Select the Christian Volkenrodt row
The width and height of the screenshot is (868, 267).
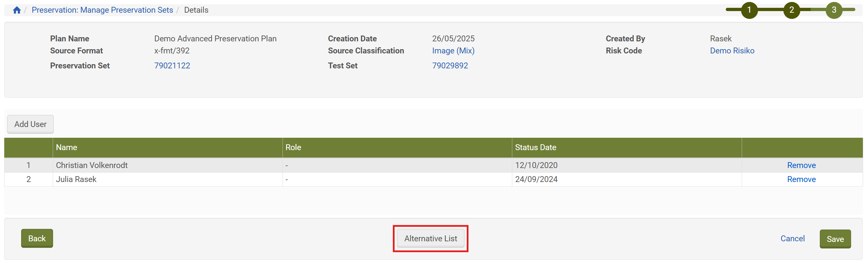point(92,165)
